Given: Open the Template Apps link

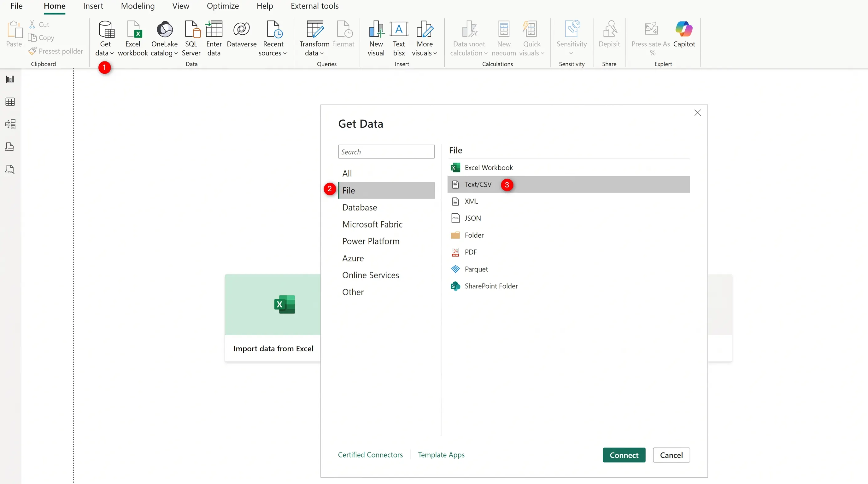Looking at the screenshot, I should pos(441,455).
